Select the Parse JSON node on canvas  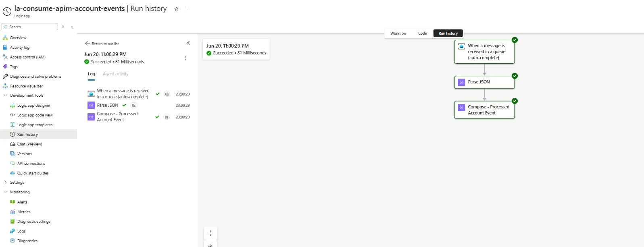484,82
